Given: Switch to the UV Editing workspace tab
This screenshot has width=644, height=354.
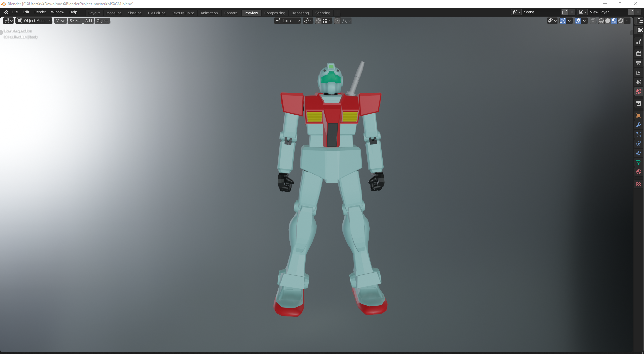Looking at the screenshot, I should tap(157, 13).
